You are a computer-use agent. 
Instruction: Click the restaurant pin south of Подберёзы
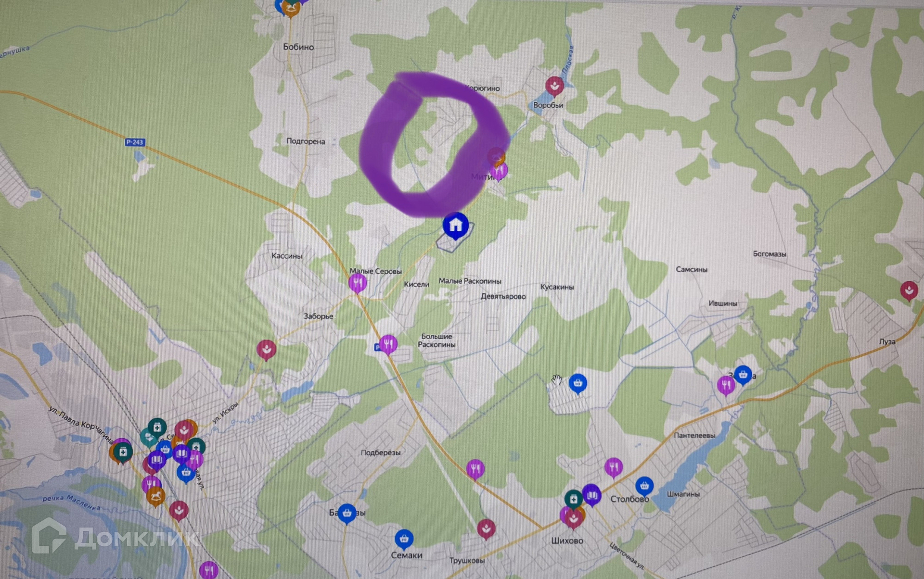[475, 469]
